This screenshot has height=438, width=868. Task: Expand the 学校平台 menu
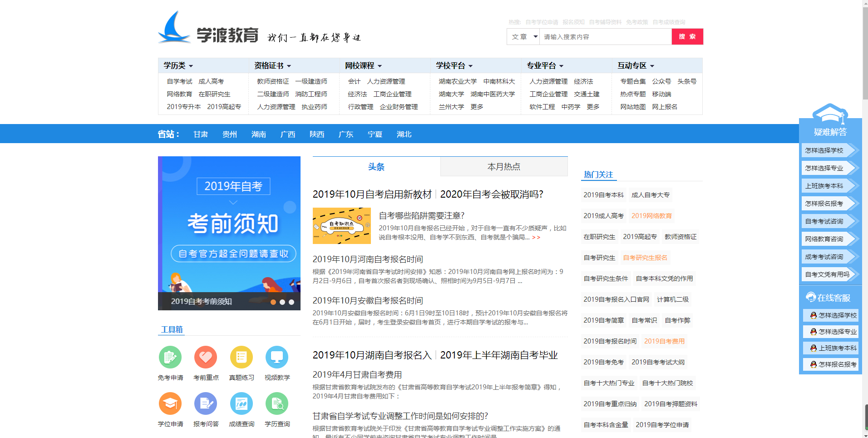(x=454, y=65)
